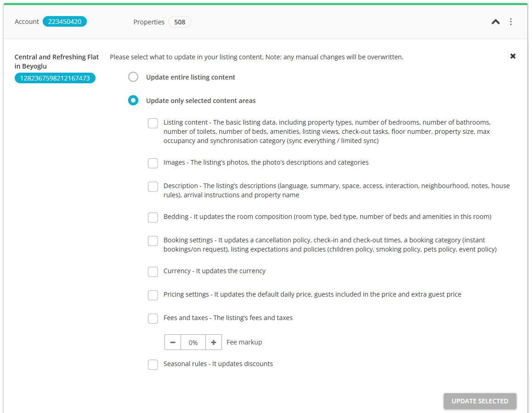Click the listing ID 1282367598212167473 badge
Screen dimensions: 532x413
(x=55, y=78)
